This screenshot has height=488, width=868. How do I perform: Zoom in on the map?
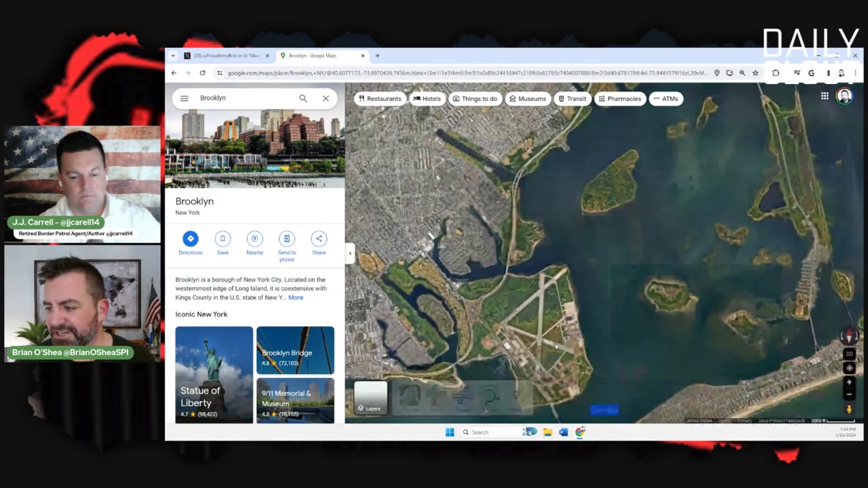[849, 382]
